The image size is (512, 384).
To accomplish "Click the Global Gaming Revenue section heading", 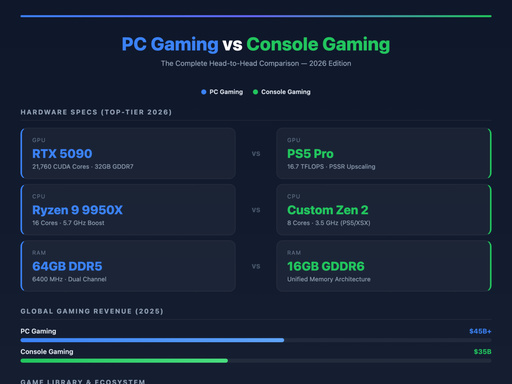I will [x=92, y=311].
